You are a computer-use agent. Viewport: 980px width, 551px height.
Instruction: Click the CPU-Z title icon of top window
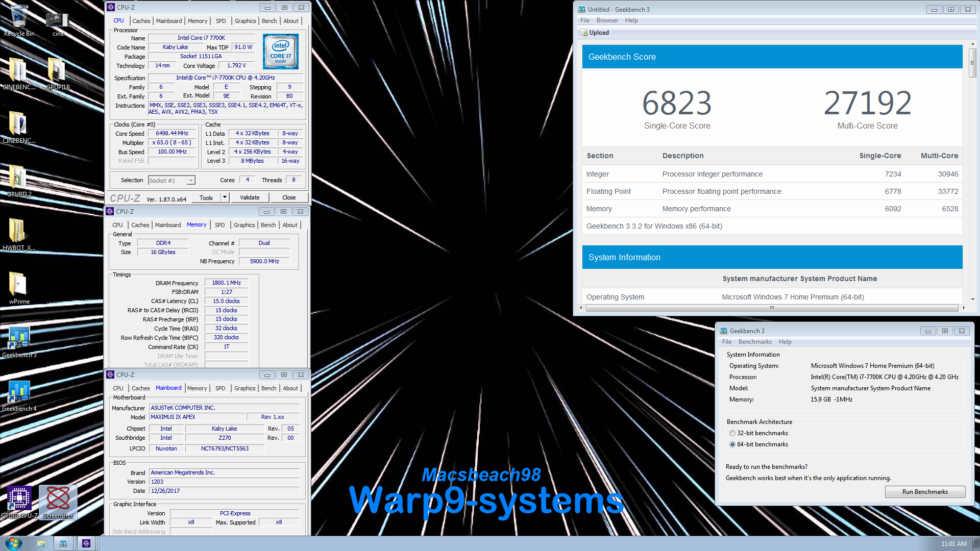tap(111, 7)
